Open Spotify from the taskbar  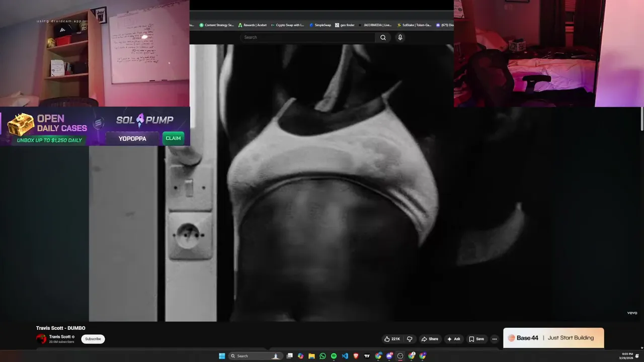tap(334, 356)
